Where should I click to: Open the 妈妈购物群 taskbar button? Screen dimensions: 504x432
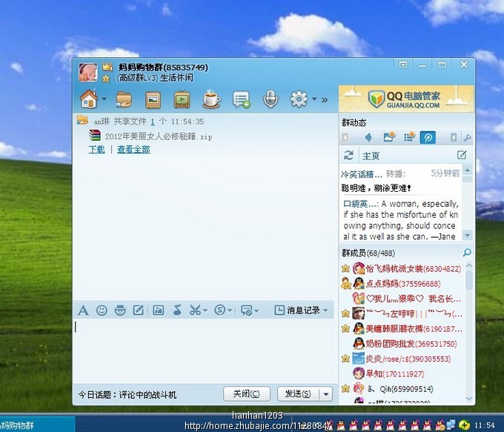[37, 425]
